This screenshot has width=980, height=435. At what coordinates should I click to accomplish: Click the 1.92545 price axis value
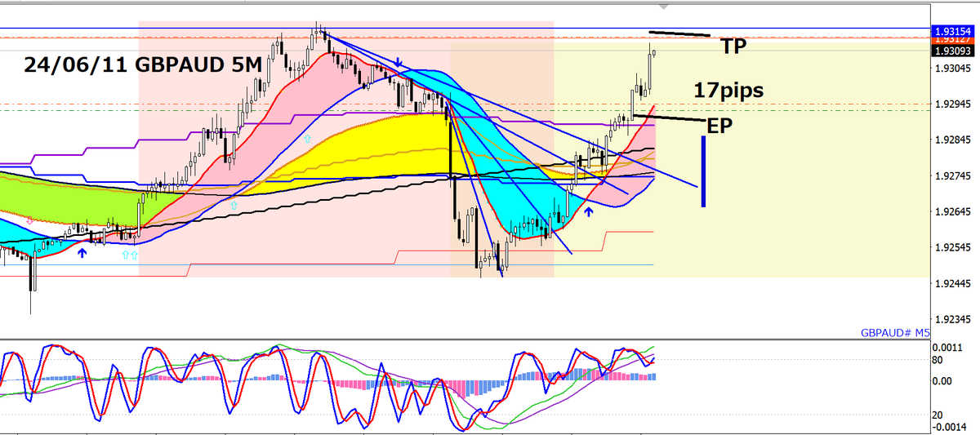[952, 247]
